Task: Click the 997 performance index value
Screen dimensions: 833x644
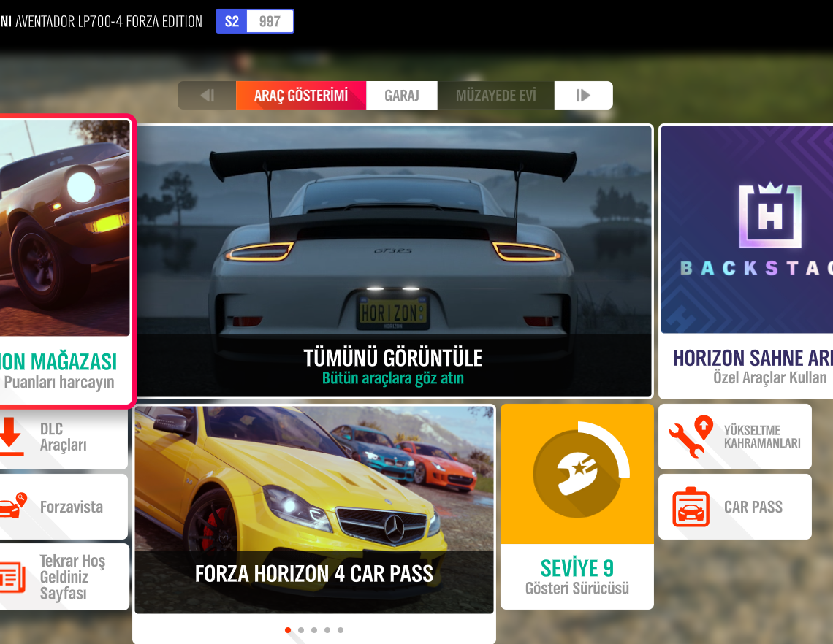Action: (x=270, y=21)
